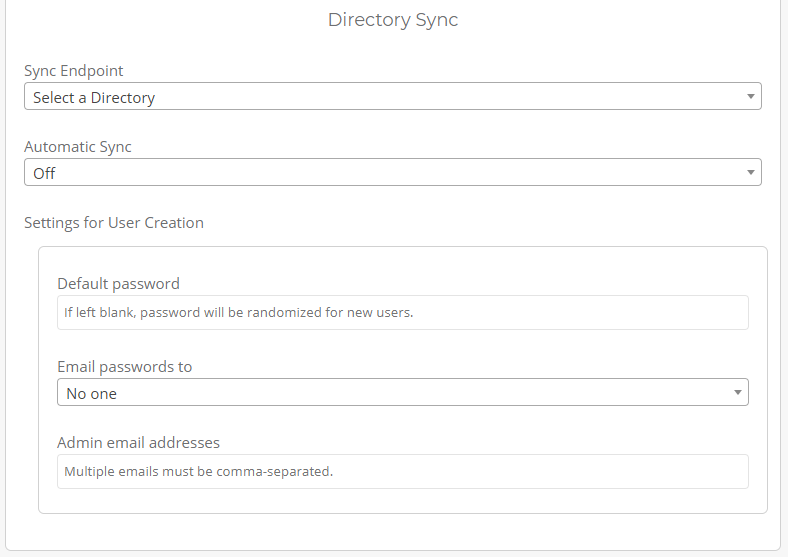
Task: Click the Admin email addresses input field
Action: (x=402, y=471)
